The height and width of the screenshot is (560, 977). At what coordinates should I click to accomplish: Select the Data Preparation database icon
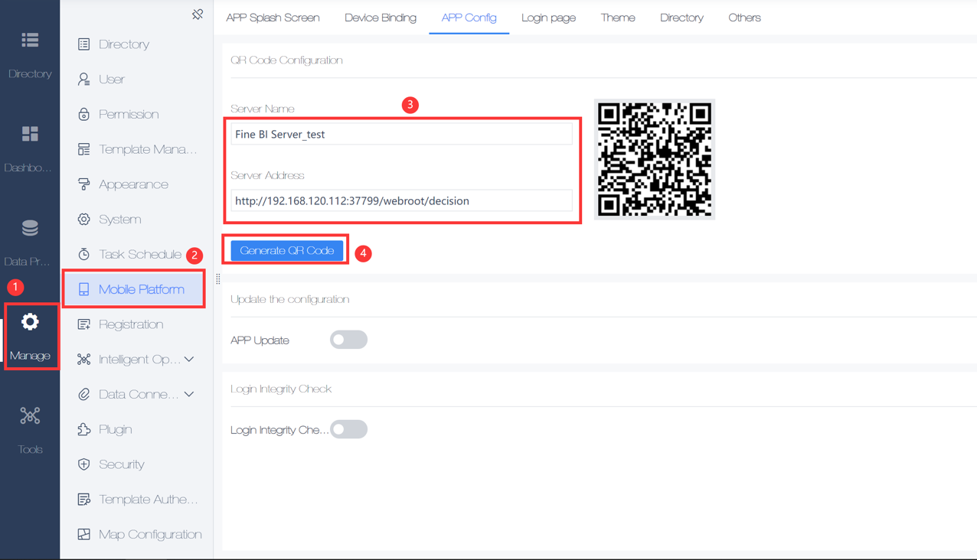(30, 228)
